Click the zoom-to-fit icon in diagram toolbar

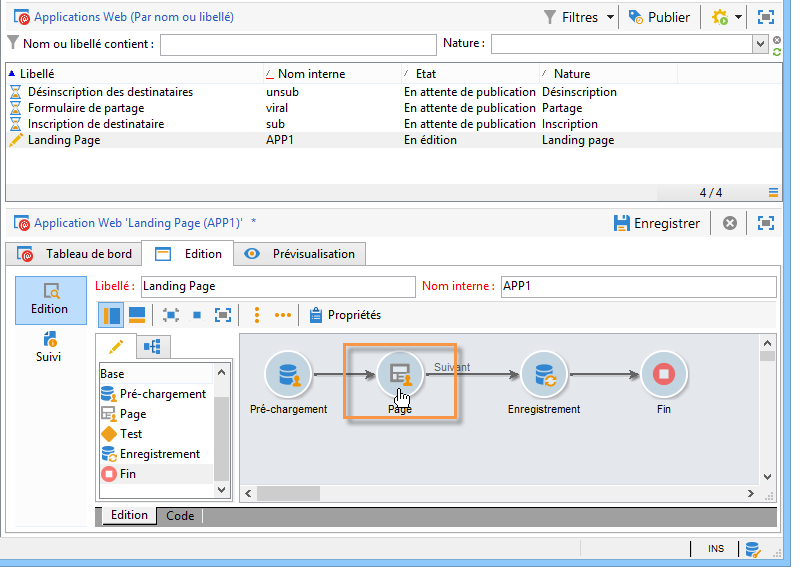click(x=223, y=315)
